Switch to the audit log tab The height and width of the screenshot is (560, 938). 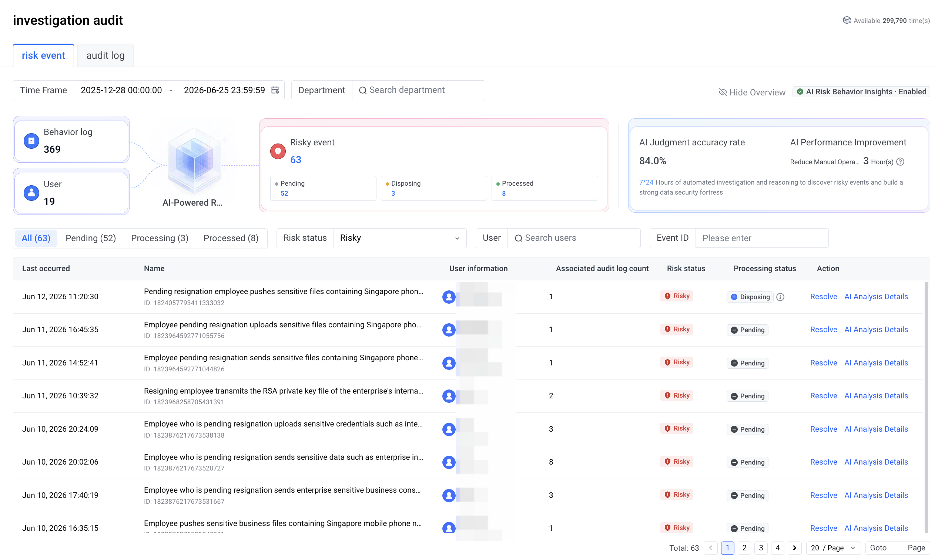point(105,55)
